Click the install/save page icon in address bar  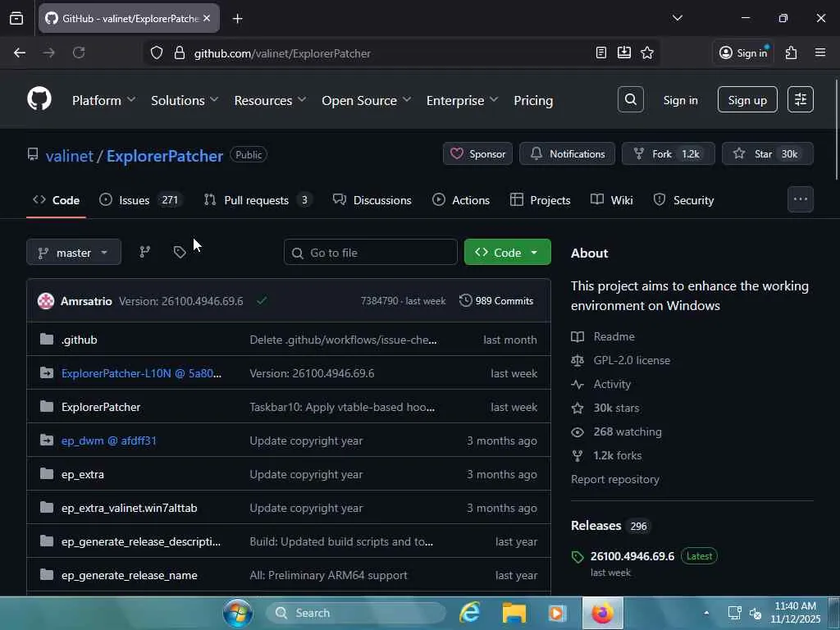click(x=624, y=52)
